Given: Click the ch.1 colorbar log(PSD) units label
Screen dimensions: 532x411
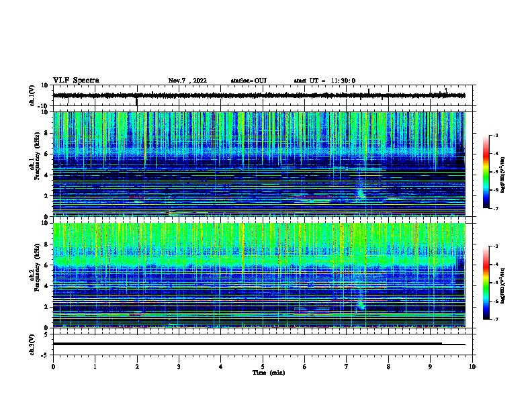Looking at the screenshot, I should click(503, 175).
